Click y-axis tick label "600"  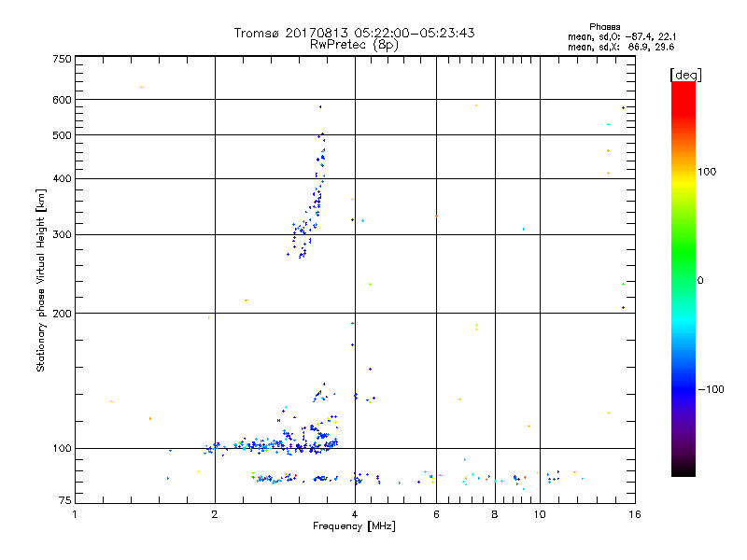coord(62,100)
